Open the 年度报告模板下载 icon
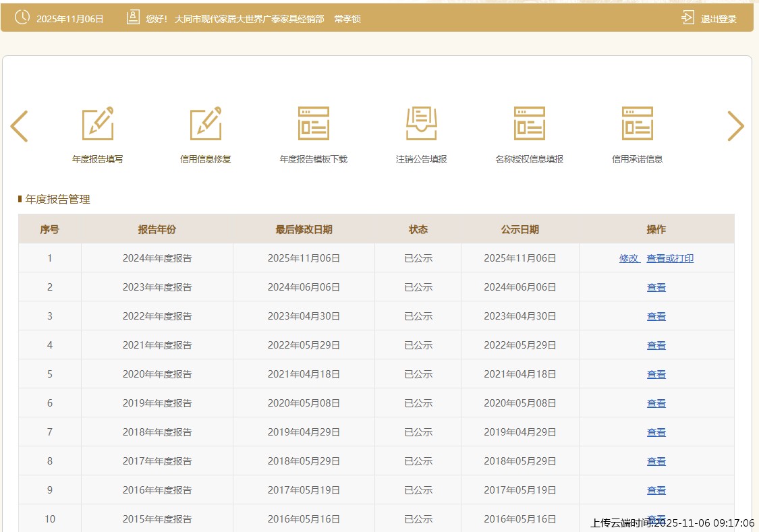This screenshot has height=532, width=759. 314,123
